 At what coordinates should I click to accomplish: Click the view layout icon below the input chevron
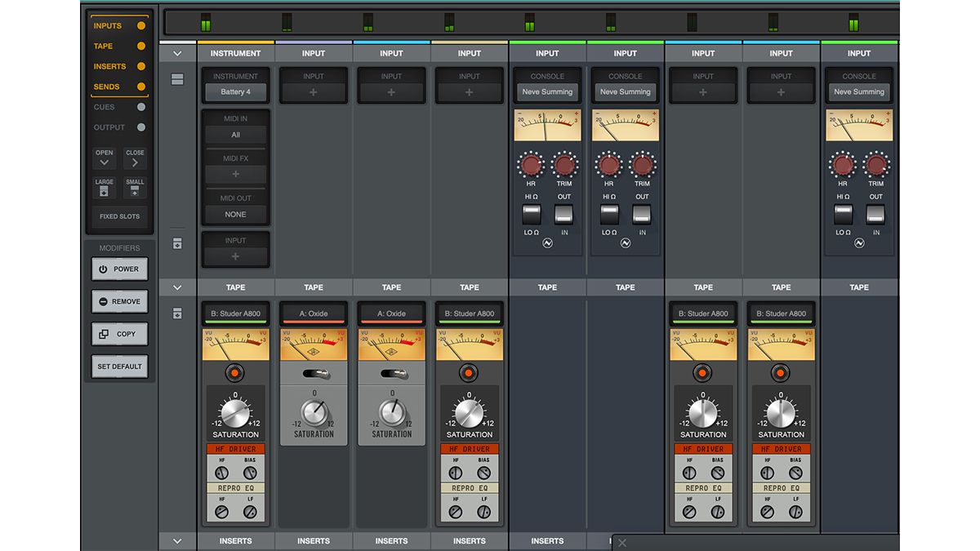pyautogui.click(x=177, y=79)
